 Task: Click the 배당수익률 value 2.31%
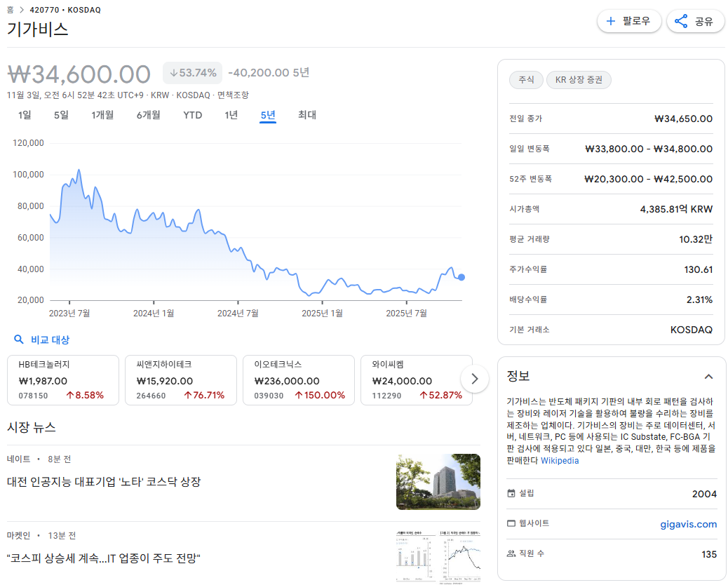700,300
